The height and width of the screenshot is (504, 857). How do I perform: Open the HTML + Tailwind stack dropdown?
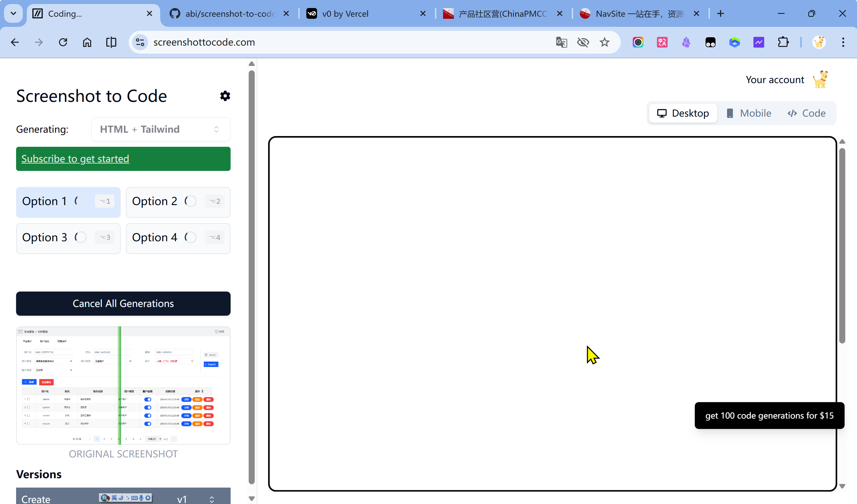click(161, 129)
